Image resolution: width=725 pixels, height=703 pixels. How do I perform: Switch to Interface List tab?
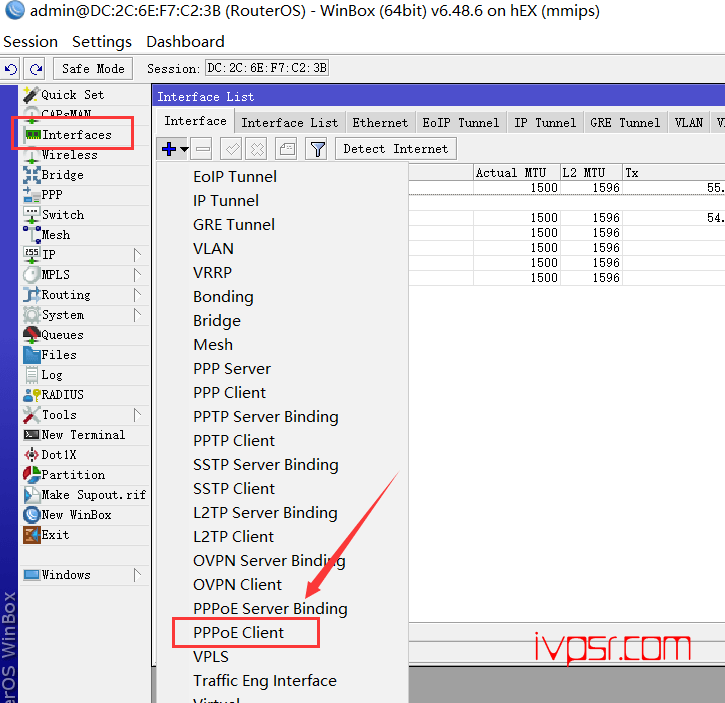coord(290,123)
